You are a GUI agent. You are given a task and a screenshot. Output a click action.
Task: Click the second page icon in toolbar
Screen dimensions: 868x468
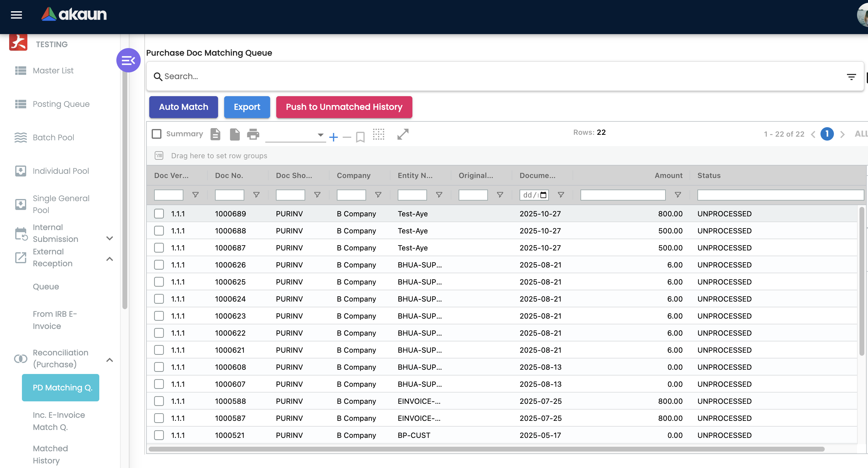(235, 134)
